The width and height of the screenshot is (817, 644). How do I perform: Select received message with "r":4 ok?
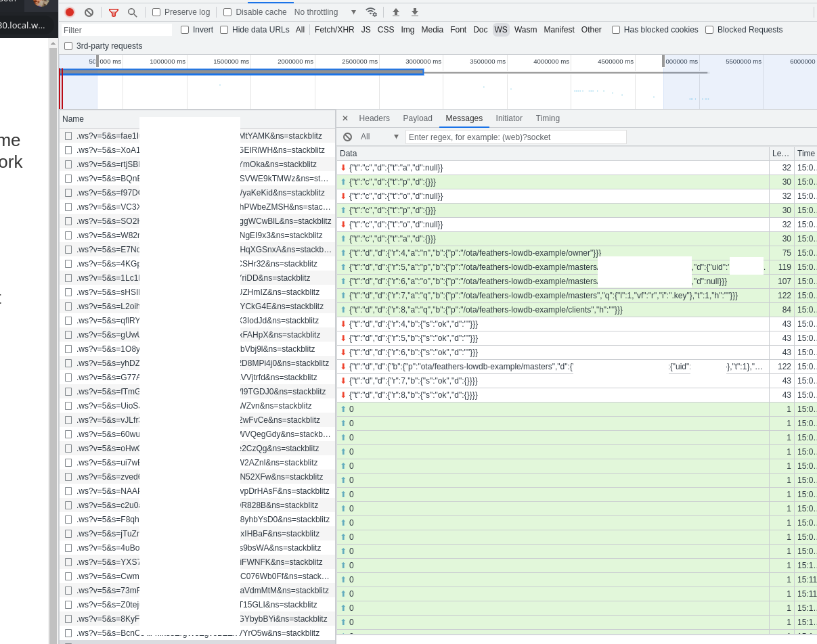[x=552, y=324]
